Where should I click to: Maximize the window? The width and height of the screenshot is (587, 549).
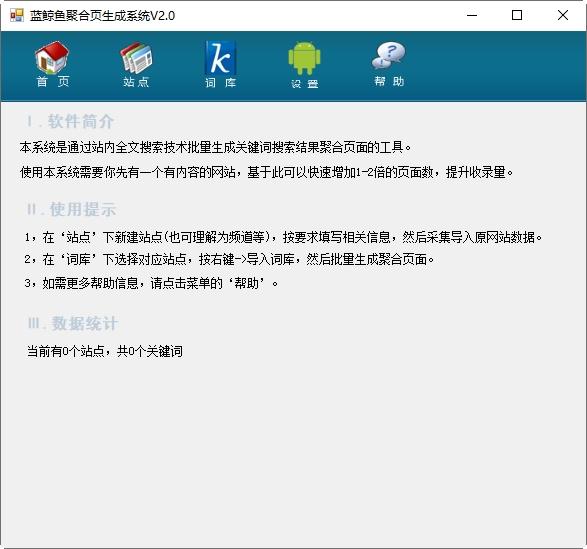[517, 15]
